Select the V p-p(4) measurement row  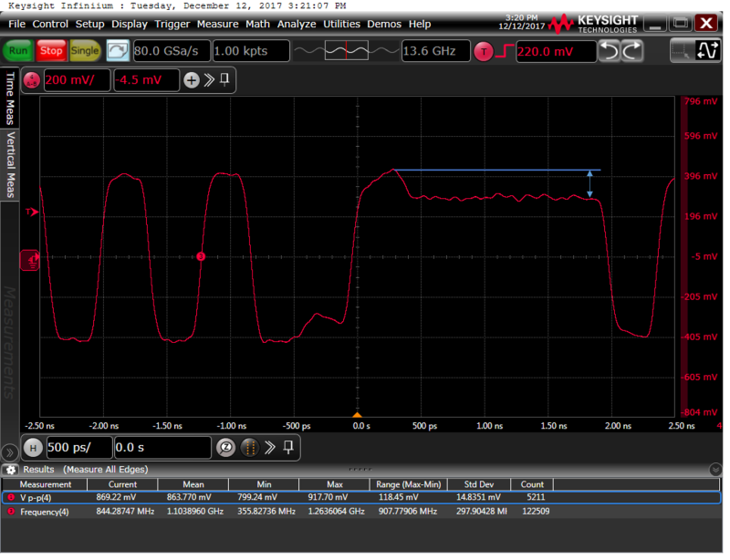click(x=361, y=497)
